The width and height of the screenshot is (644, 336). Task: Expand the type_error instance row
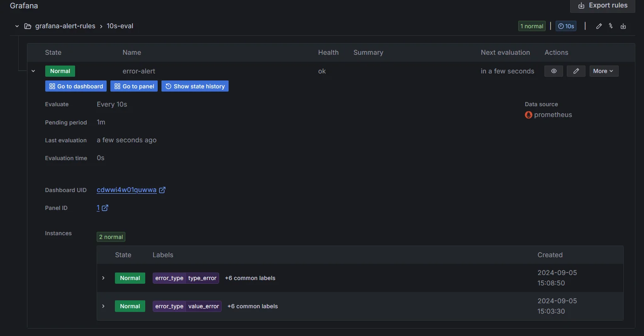pyautogui.click(x=103, y=278)
